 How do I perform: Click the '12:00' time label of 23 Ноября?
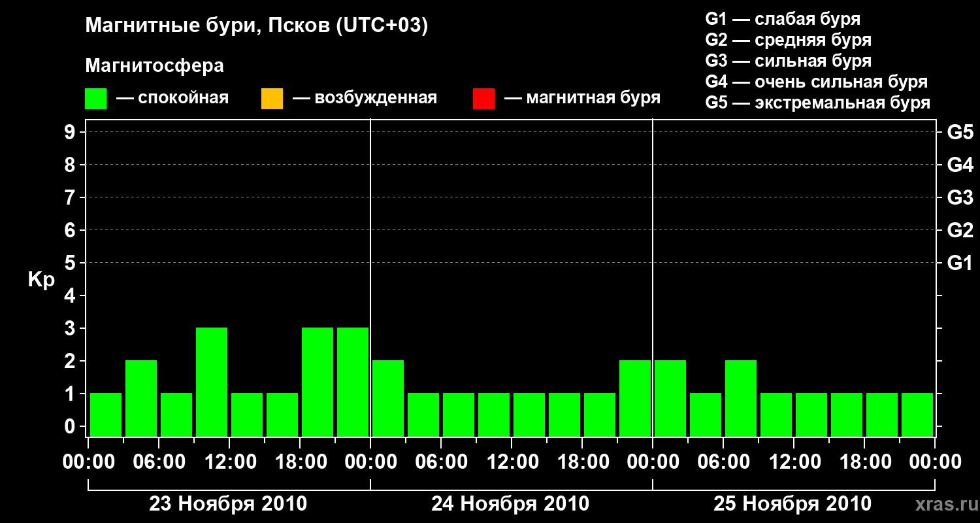(229, 462)
